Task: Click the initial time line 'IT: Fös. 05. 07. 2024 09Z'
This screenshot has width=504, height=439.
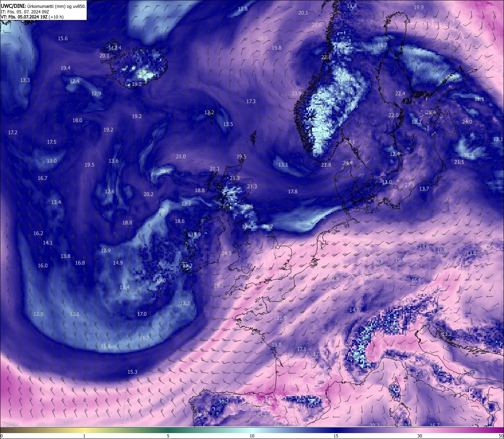Action: [25, 12]
